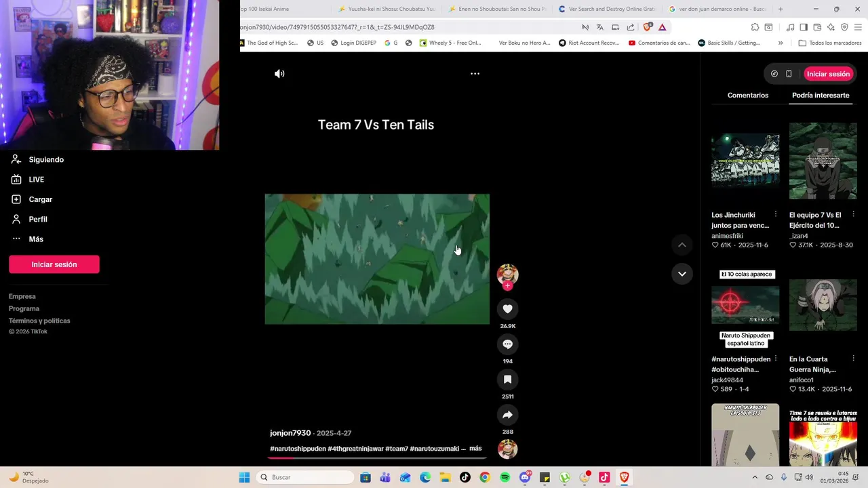Click the Brave Rewards triangle icon
868x488 pixels.
[x=663, y=27]
